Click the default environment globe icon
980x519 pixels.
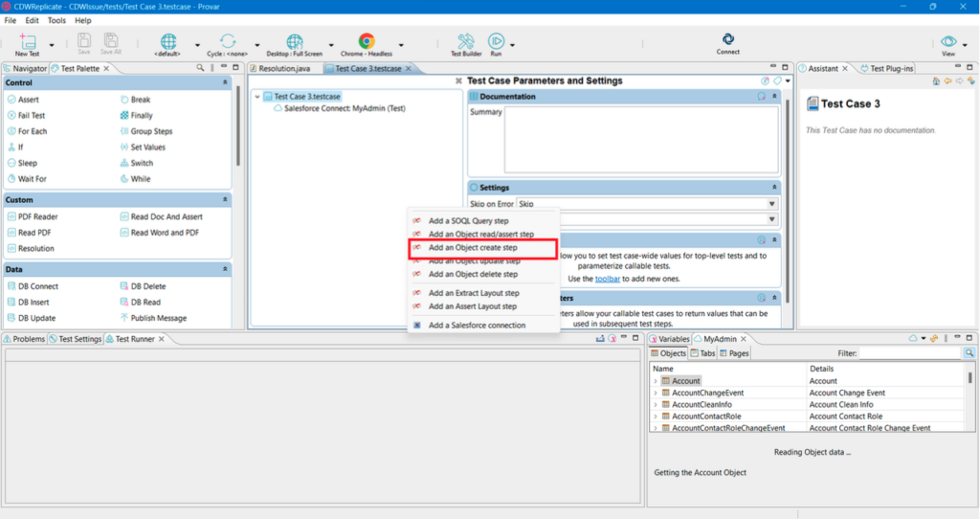click(x=168, y=41)
